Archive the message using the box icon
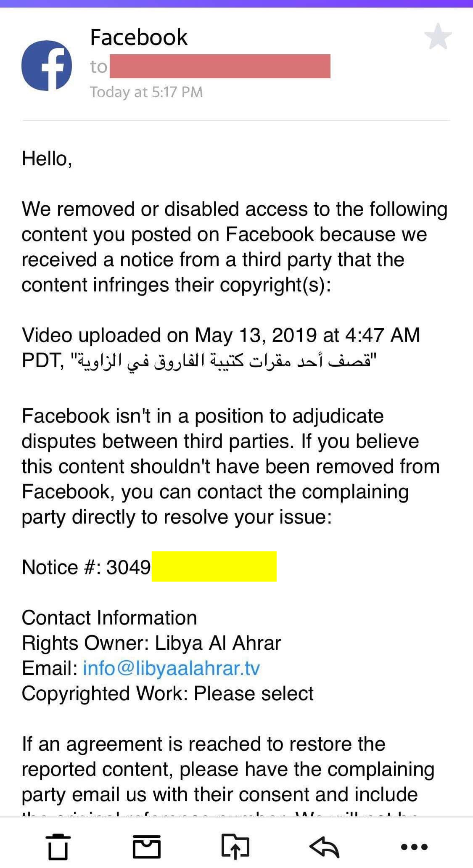This screenshot has width=473, height=868. point(147,846)
